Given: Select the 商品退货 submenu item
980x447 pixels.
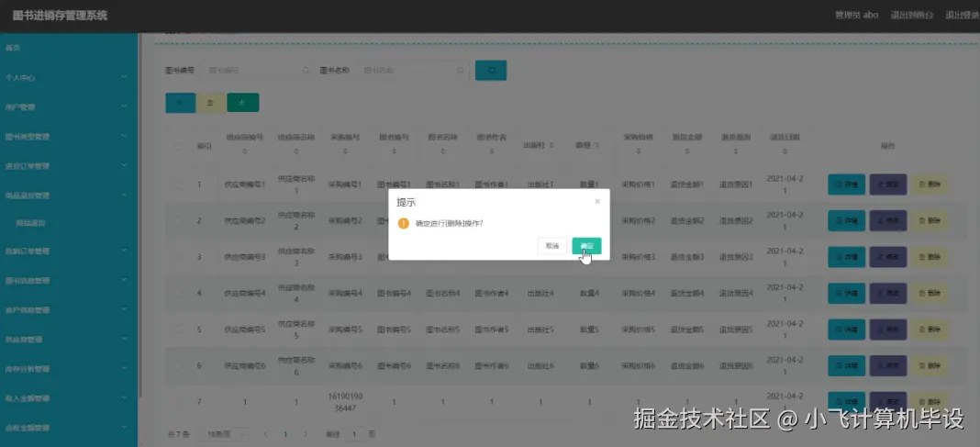Looking at the screenshot, I should (x=30, y=222).
